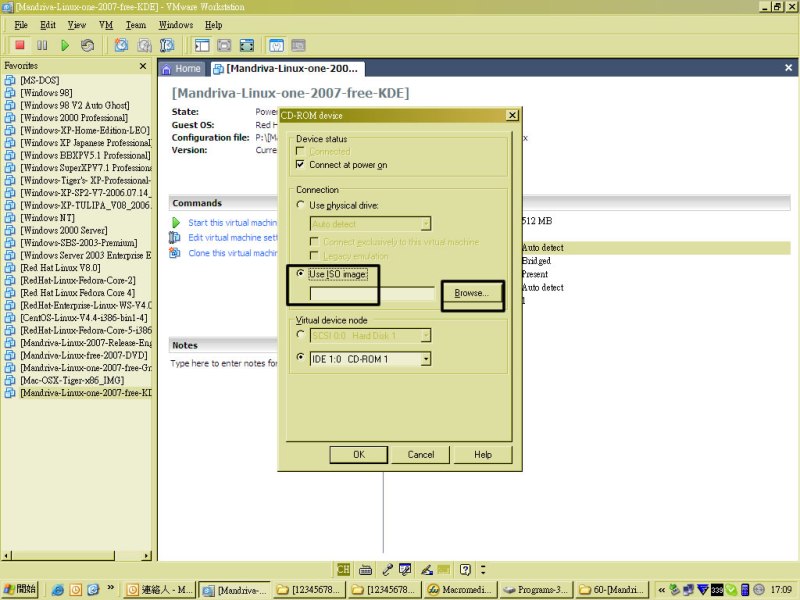Click the Full Screen toolbar icon
This screenshot has width=800, height=600.
224,45
